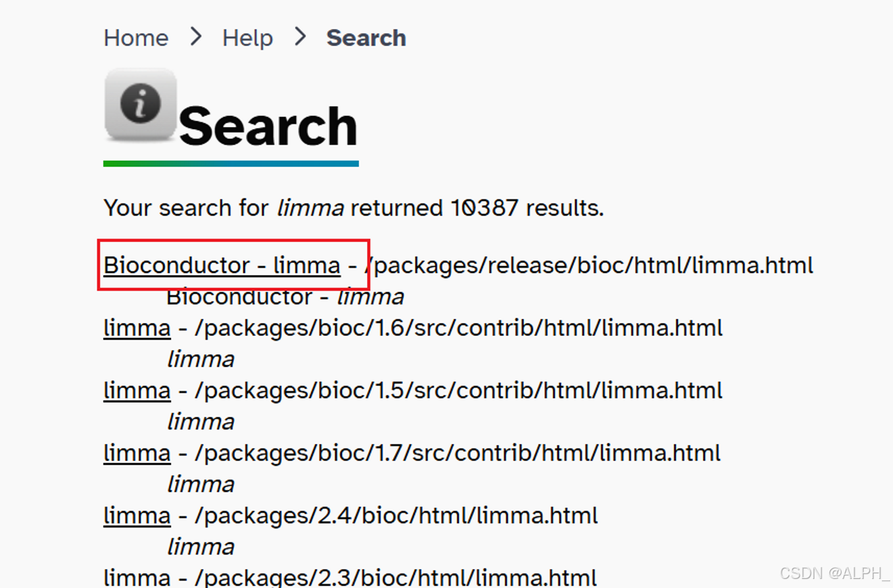The height and width of the screenshot is (588, 893).
Task: Go to the Help breadcrumb link
Action: click(x=247, y=38)
